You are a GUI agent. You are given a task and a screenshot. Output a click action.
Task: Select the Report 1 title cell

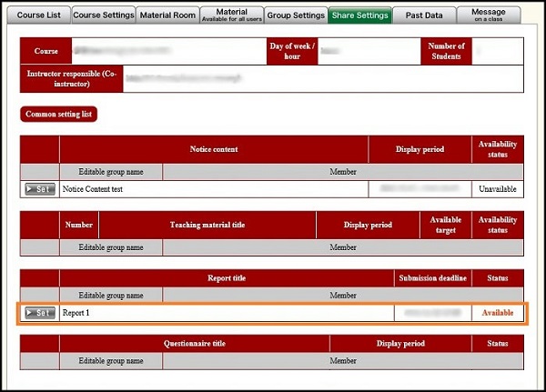coord(76,313)
